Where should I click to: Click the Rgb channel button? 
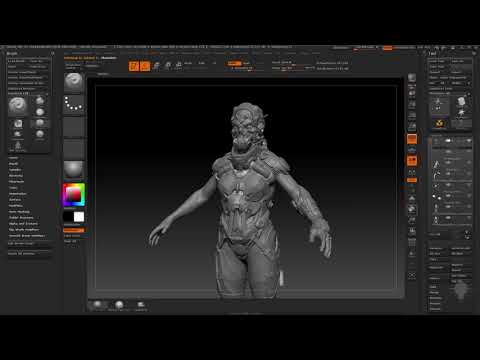[202, 63]
